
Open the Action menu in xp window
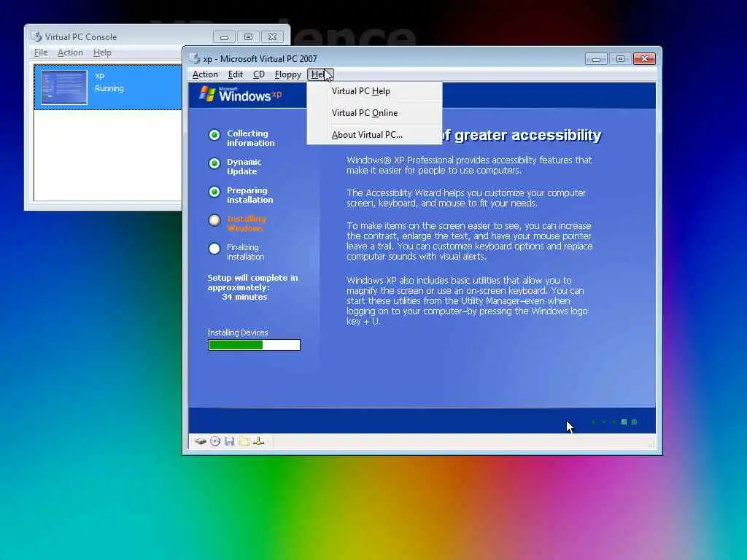205,74
